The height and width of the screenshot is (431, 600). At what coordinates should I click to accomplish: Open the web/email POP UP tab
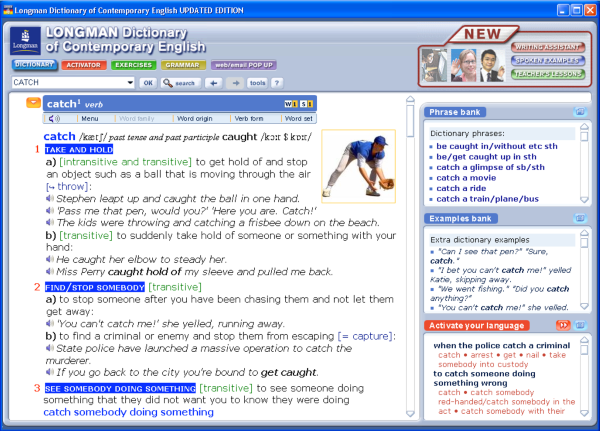(244, 65)
